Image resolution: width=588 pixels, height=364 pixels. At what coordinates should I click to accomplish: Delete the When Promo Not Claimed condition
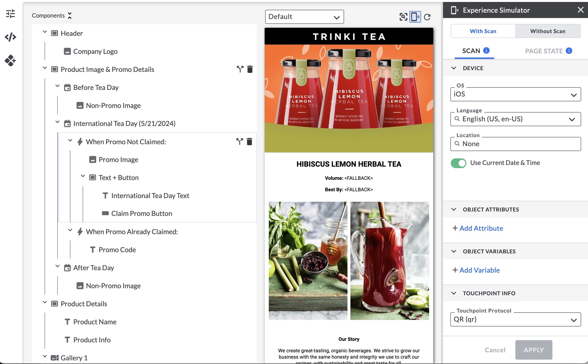pos(250,142)
